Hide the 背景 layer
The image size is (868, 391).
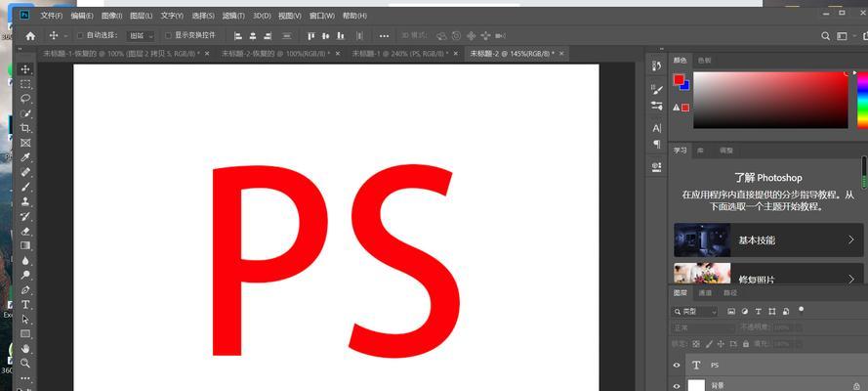coord(677,385)
